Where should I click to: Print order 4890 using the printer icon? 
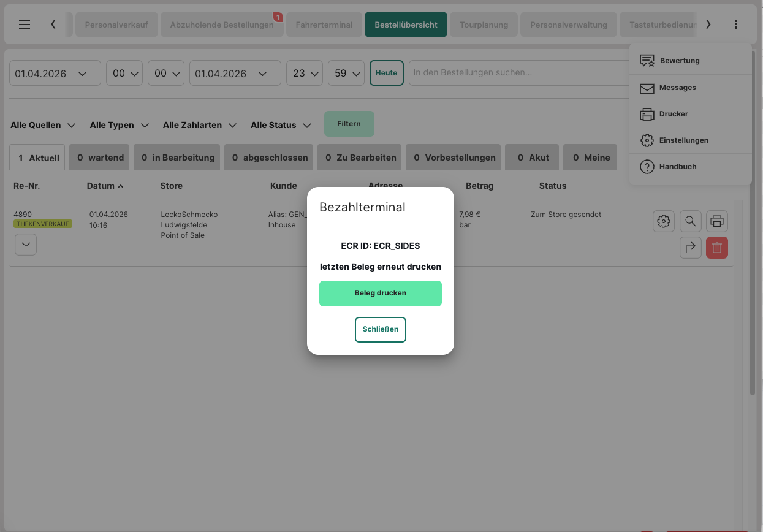pyautogui.click(x=717, y=221)
